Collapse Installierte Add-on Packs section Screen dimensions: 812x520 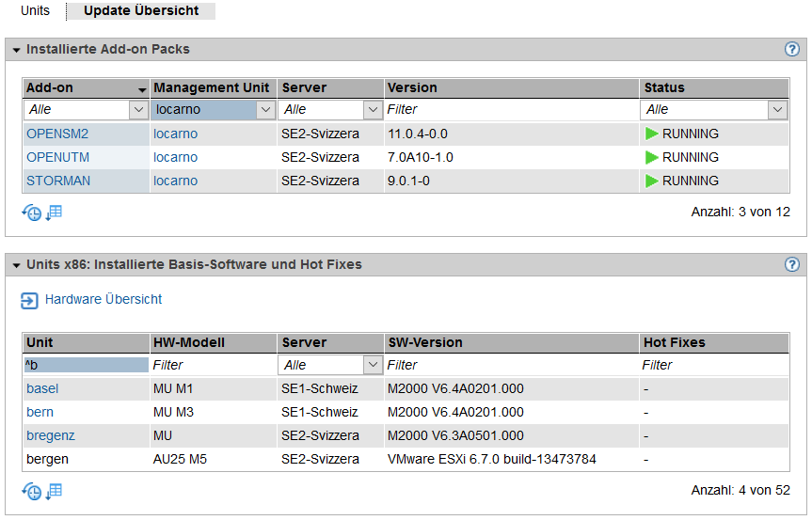[x=17, y=50]
